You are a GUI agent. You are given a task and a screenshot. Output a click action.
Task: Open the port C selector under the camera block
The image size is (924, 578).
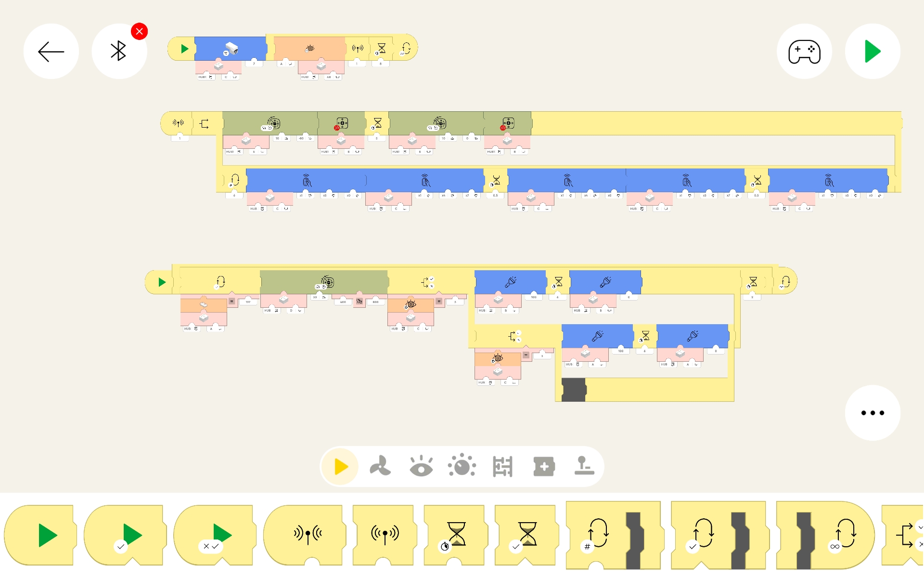230,77
